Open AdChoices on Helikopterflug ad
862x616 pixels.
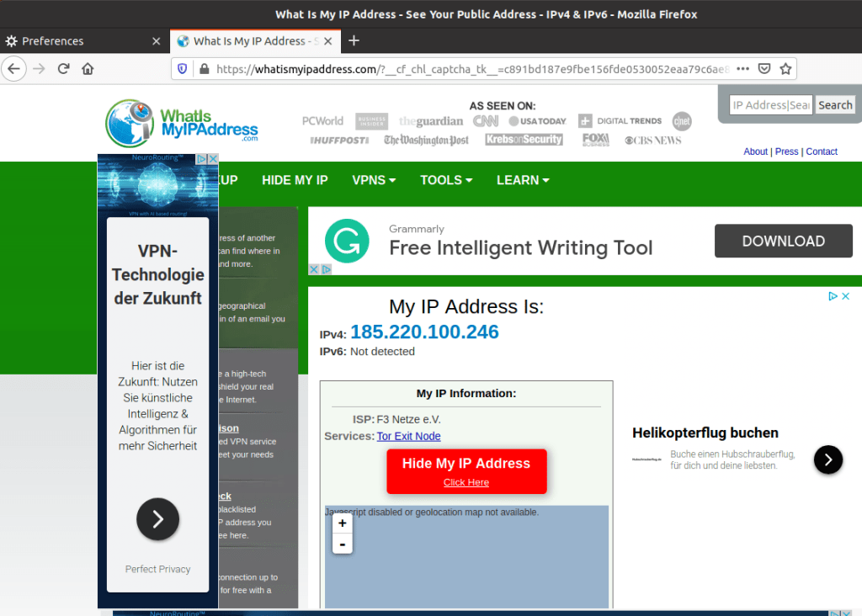833,296
